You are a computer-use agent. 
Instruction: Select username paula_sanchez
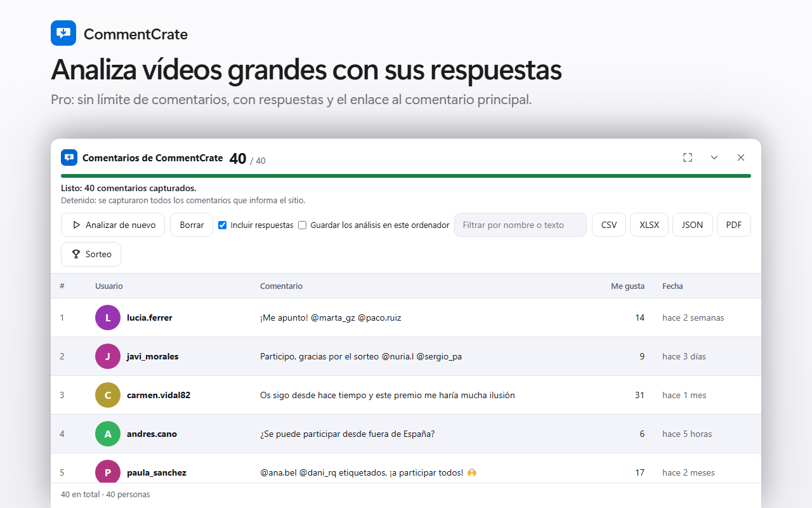pos(157,472)
